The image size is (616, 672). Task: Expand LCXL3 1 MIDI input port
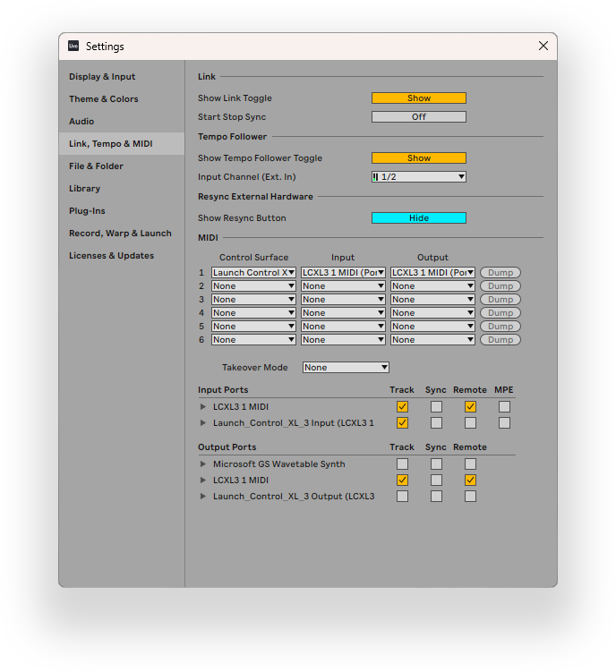[203, 407]
